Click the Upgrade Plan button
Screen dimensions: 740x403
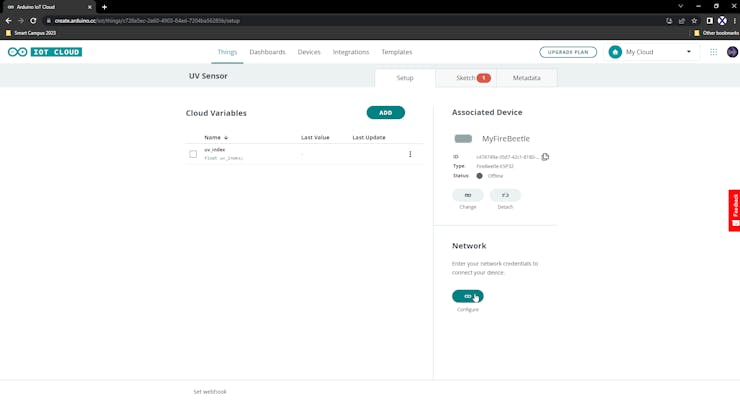click(x=568, y=52)
